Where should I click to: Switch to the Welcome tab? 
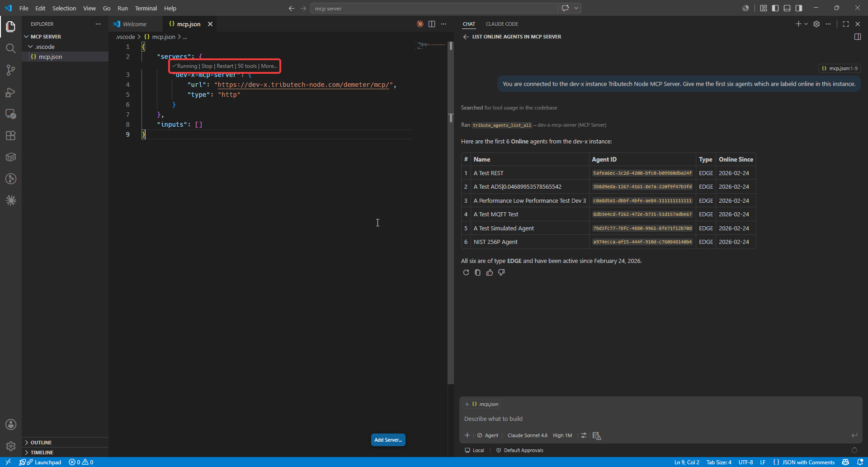135,24
